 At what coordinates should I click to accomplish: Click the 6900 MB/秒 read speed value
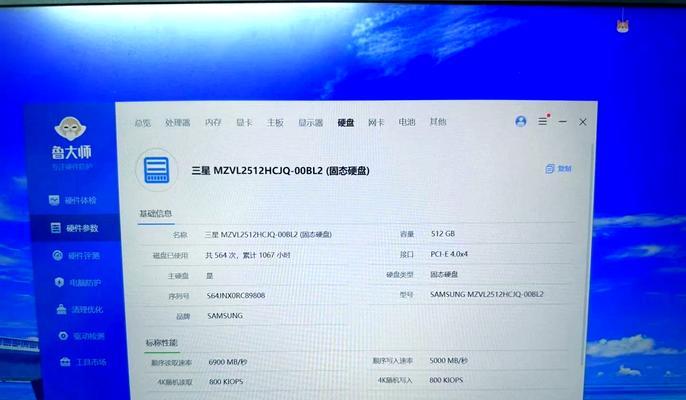click(228, 362)
